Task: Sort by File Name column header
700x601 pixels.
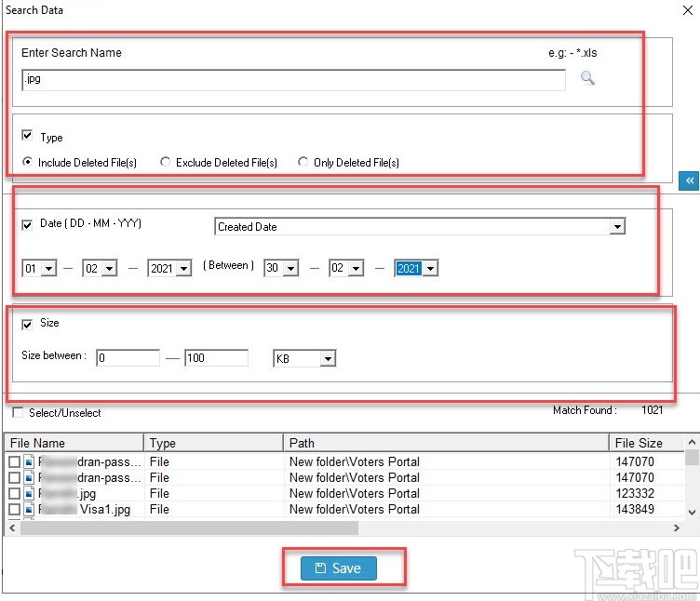Action: 74,443
